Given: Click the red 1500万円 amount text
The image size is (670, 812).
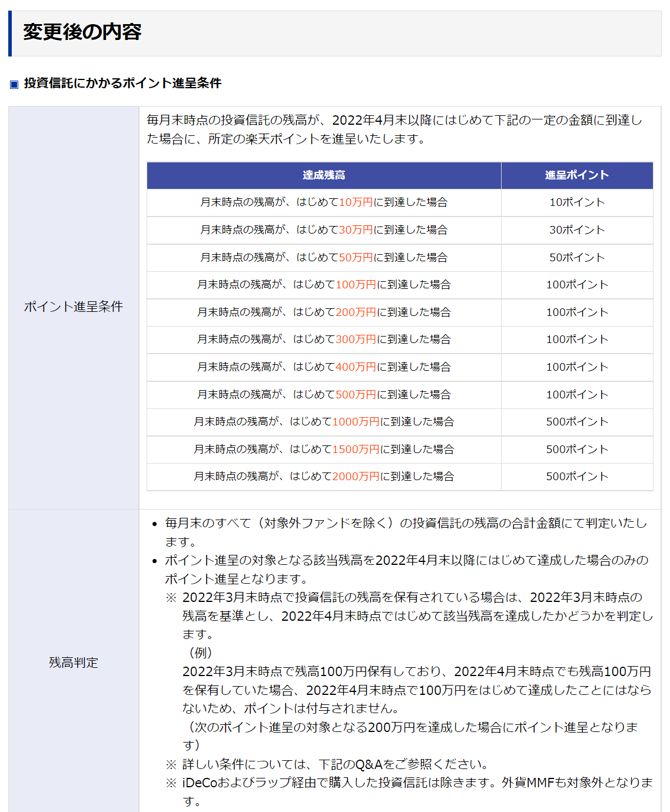Looking at the screenshot, I should [356, 450].
